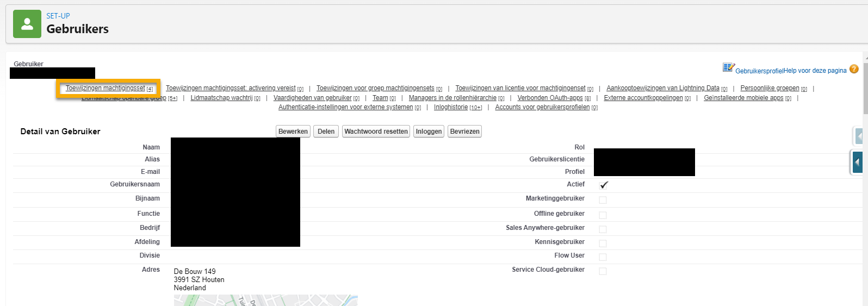This screenshot has width=868, height=306.
Task: Open Vaardigheden van gebruiker link
Action: click(x=317, y=98)
